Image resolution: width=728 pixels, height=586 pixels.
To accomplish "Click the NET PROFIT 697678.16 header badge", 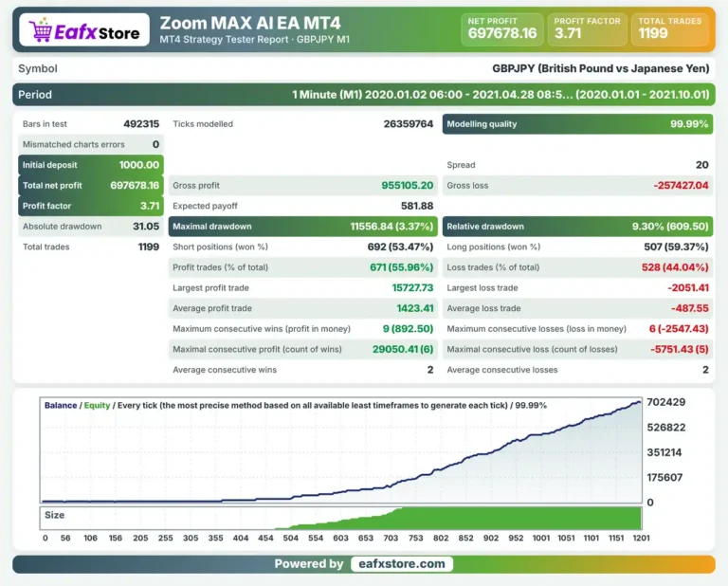I will coord(502,29).
